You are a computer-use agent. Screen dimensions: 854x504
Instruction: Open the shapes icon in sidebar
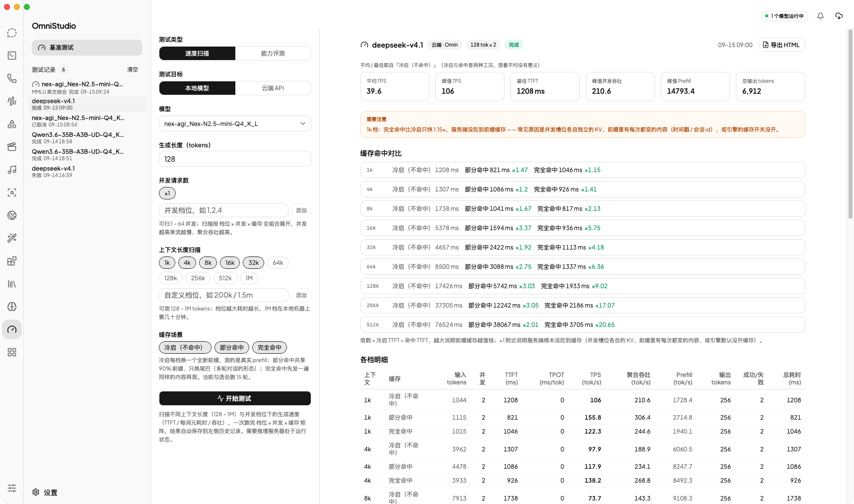click(x=12, y=124)
